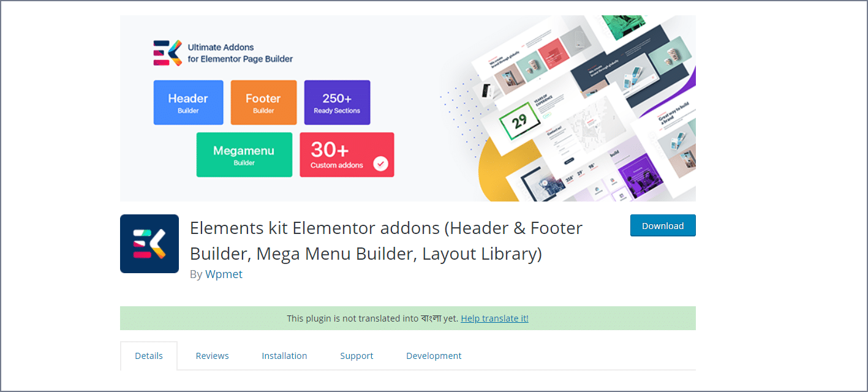The image size is (868, 392).
Task: Click the Download button
Action: tap(663, 225)
